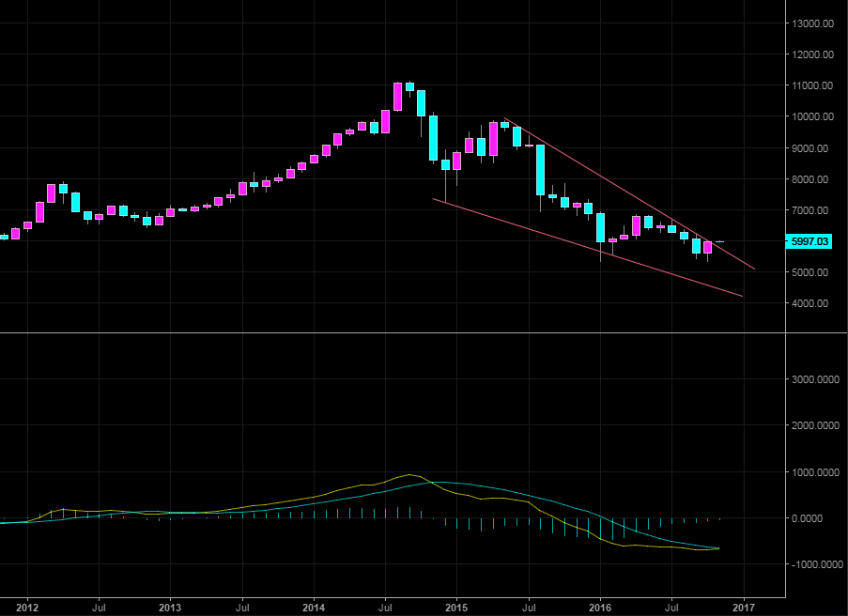Select the Jul label between 2013 and 2014
Screen dimensions: 848x616
[x=241, y=608]
